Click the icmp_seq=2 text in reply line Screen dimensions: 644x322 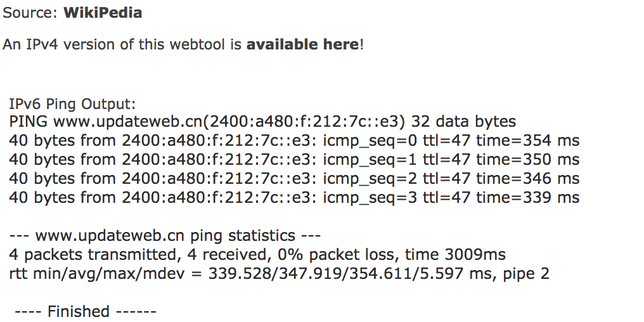click(368, 179)
